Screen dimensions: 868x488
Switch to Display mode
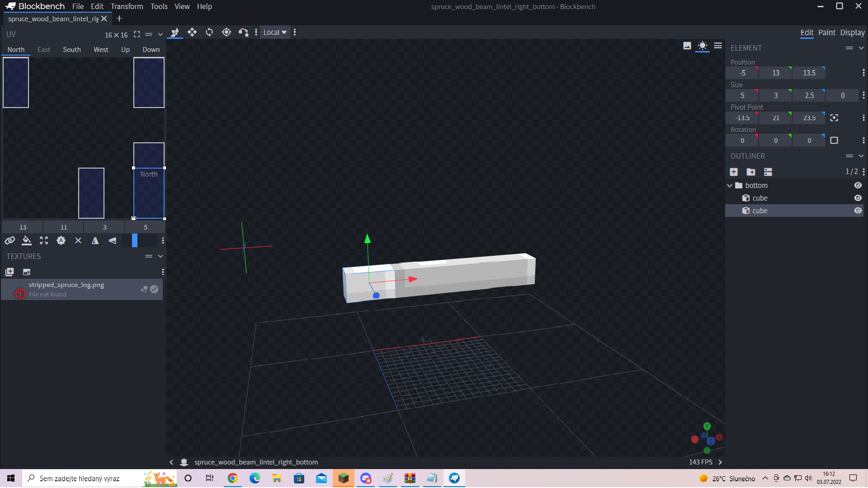852,33
